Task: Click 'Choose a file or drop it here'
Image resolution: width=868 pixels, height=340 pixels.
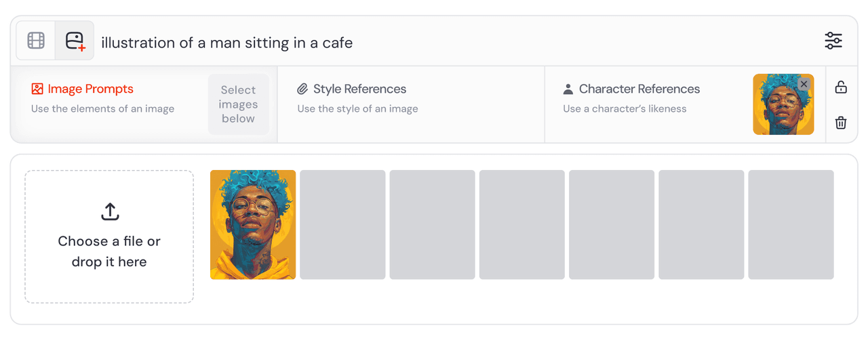Action: [109, 251]
